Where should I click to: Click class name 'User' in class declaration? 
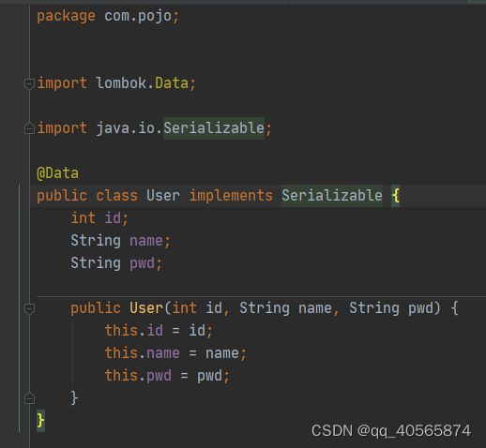[x=163, y=196]
